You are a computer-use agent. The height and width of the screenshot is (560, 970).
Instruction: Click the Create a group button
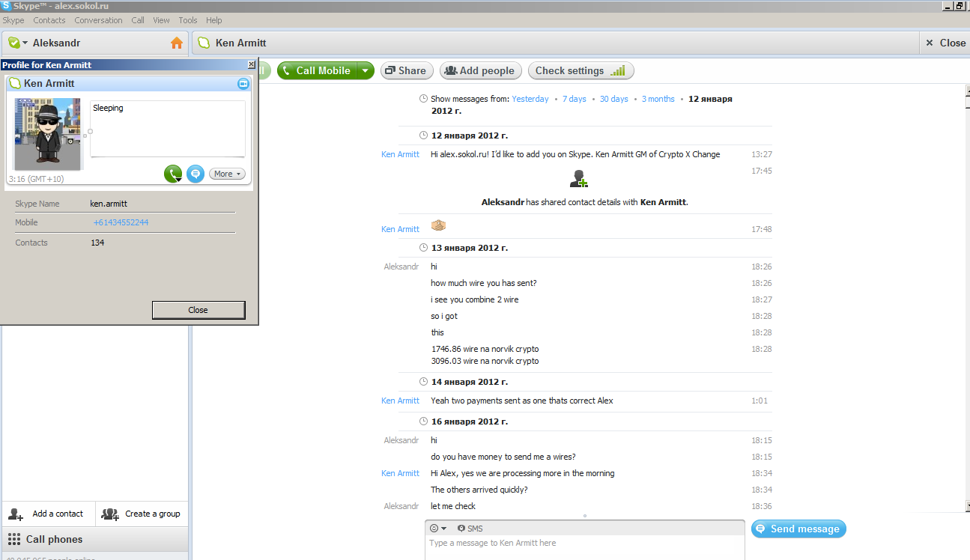142,514
